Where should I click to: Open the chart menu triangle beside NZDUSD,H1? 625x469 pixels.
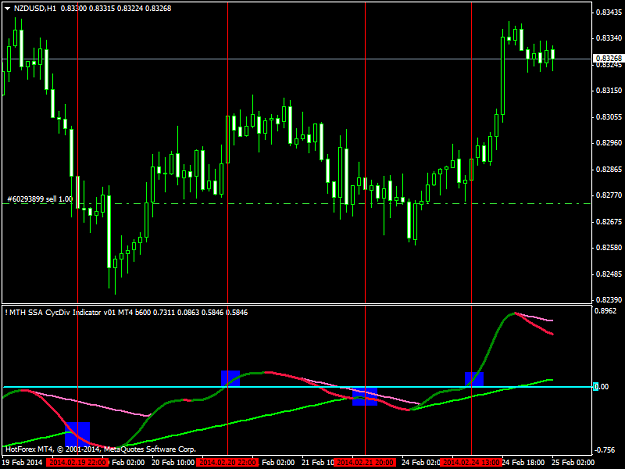7,8
